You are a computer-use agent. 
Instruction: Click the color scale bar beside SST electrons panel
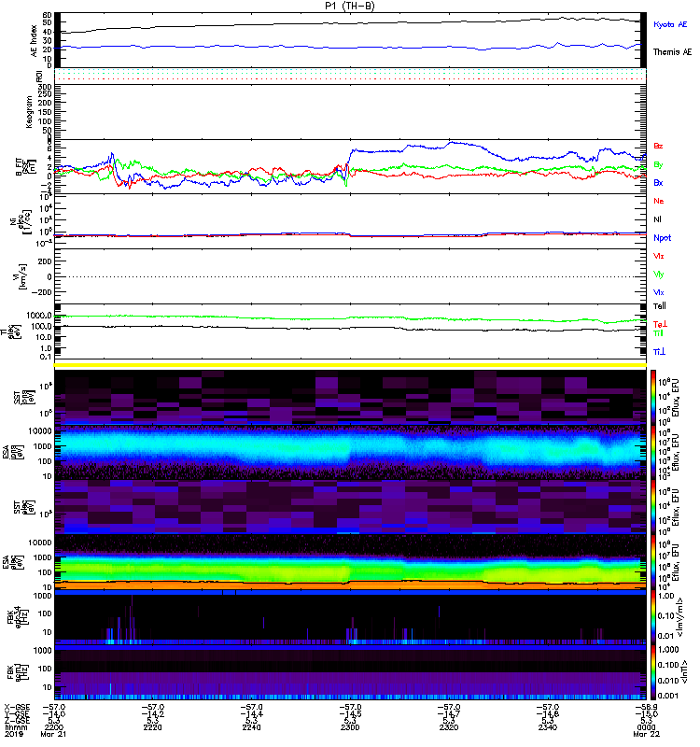[653, 506]
